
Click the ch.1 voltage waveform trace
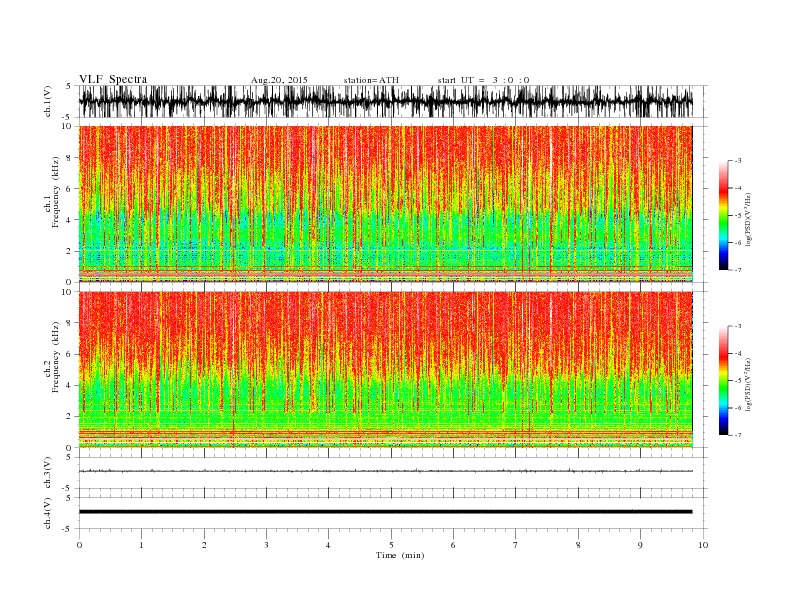point(385,101)
